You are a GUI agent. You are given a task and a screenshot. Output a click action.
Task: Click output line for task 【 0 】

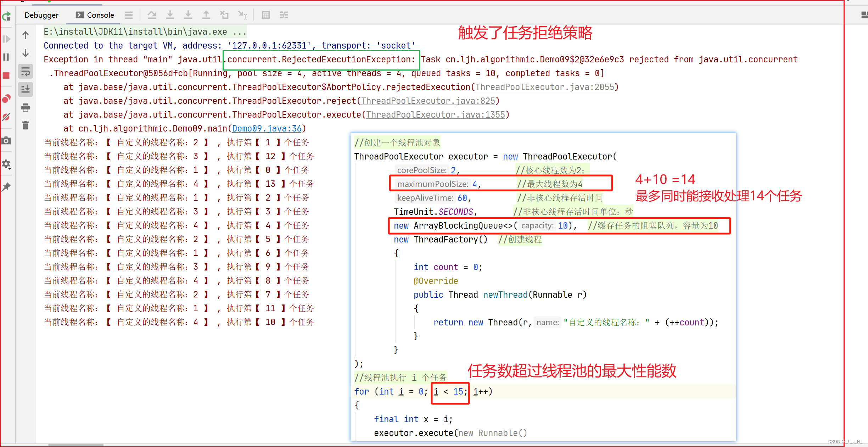pyautogui.click(x=176, y=170)
